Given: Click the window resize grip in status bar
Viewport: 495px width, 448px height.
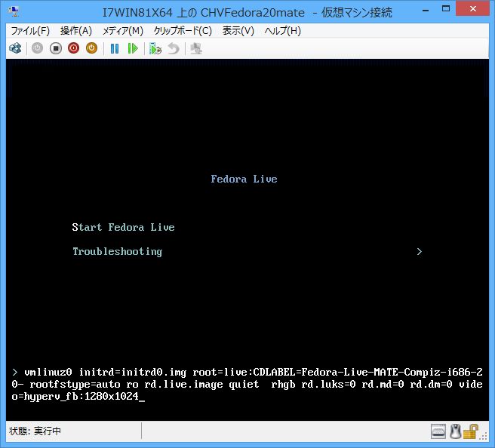Looking at the screenshot, I should coord(484,436).
